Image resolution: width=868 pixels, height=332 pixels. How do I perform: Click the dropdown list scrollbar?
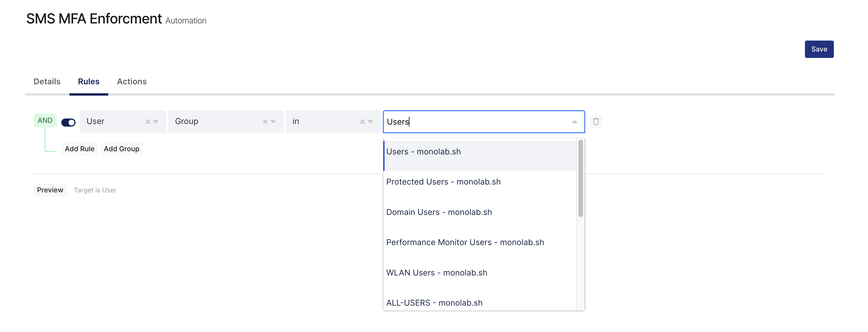(580, 178)
